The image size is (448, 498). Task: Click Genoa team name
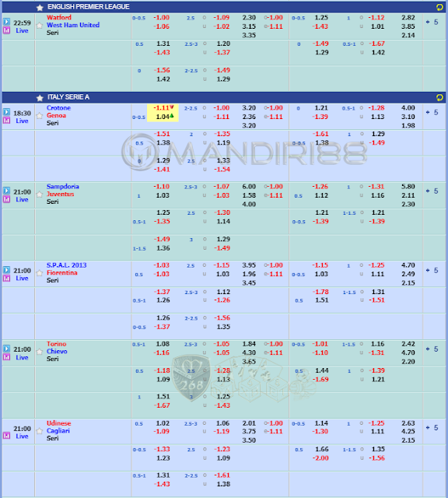(56, 115)
